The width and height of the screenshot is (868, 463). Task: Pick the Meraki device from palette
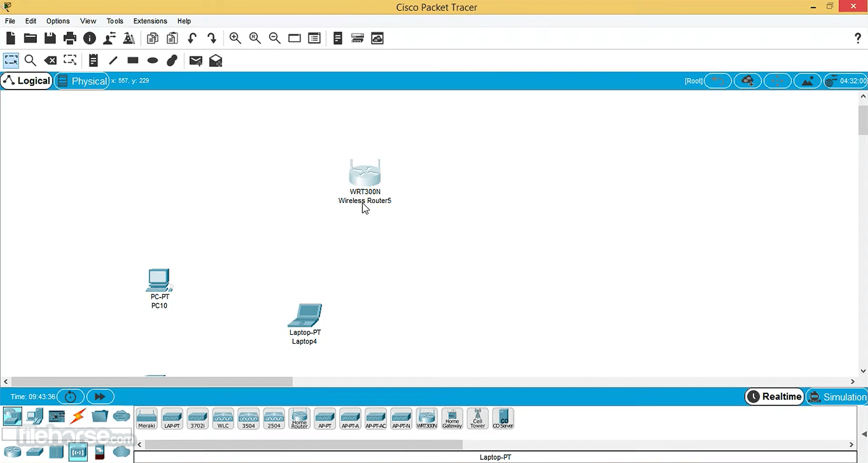(146, 418)
